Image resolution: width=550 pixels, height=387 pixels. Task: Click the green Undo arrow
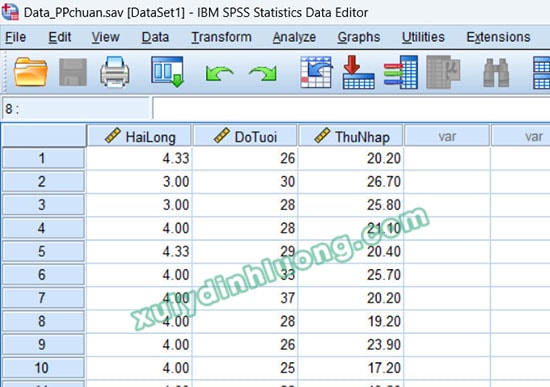pos(220,73)
